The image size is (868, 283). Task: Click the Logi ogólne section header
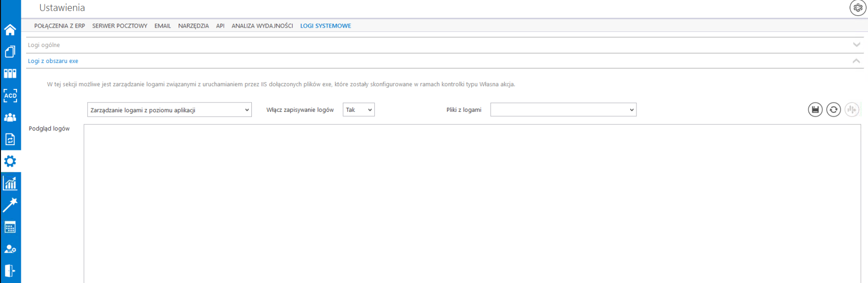pos(445,45)
